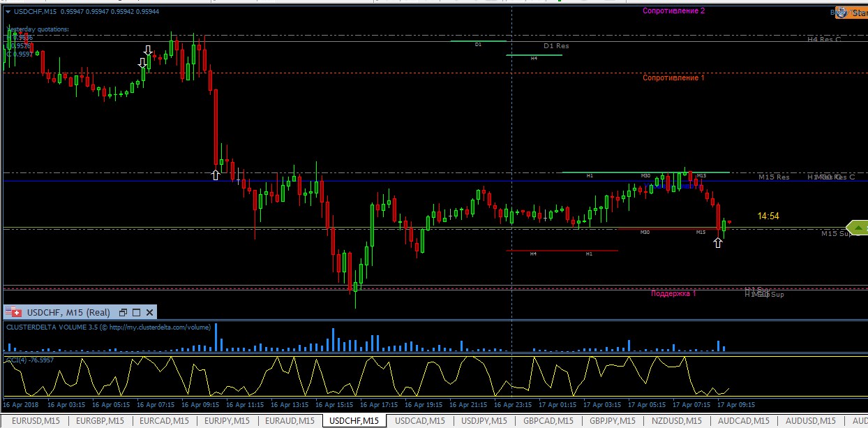Select the 'Сопротивление 1' level label

(673, 78)
